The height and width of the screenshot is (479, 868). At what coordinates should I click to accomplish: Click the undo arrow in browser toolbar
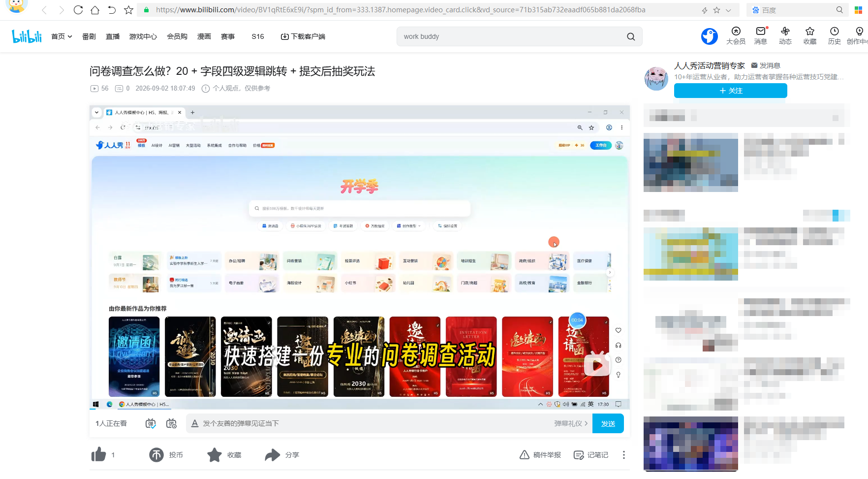click(x=112, y=10)
